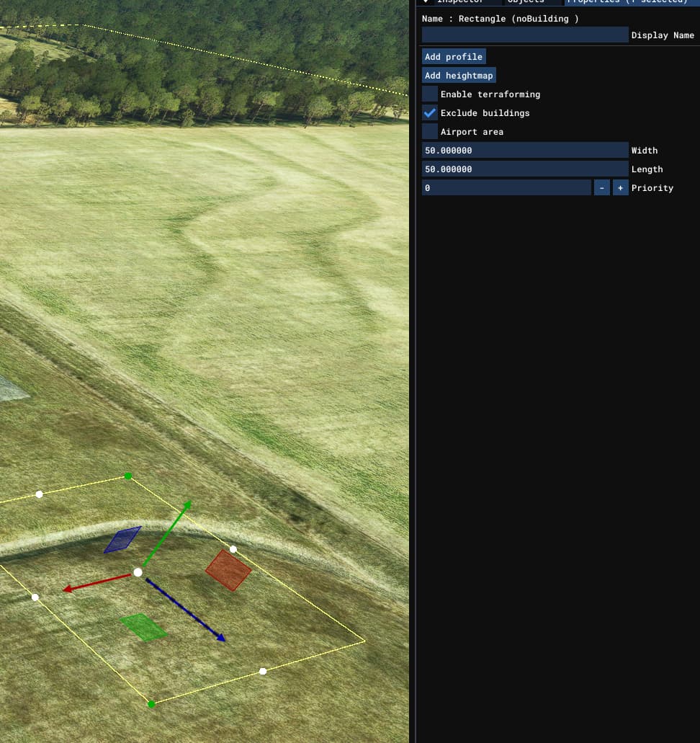Select the red plane square of the gizmo

[228, 570]
